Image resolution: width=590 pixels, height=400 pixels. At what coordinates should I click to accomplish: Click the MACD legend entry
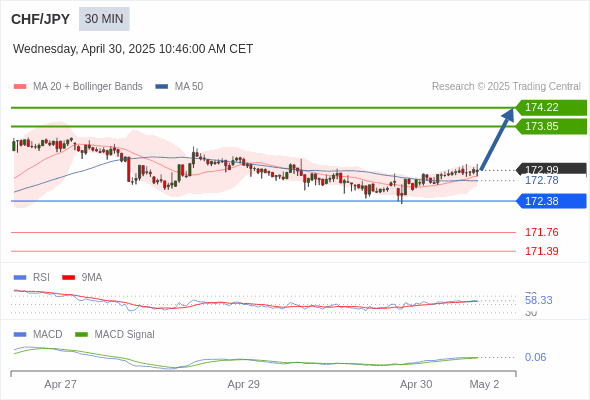tap(38, 335)
